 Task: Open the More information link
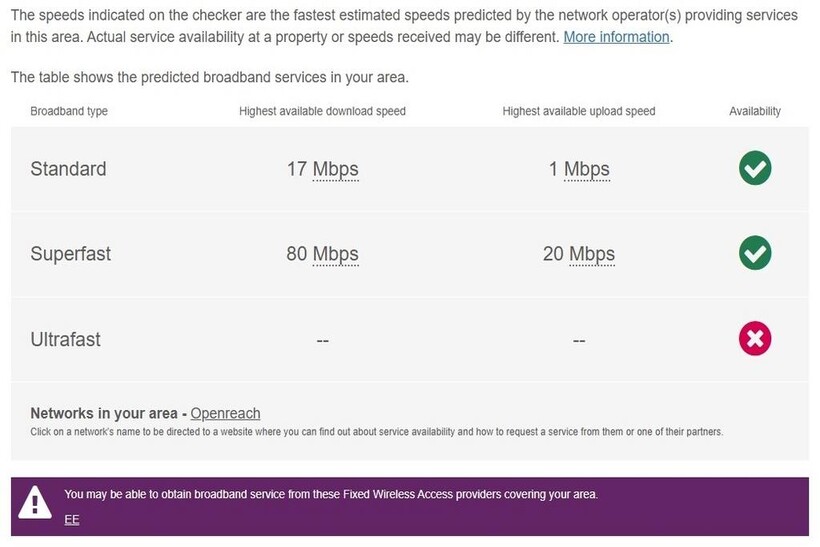tap(616, 37)
